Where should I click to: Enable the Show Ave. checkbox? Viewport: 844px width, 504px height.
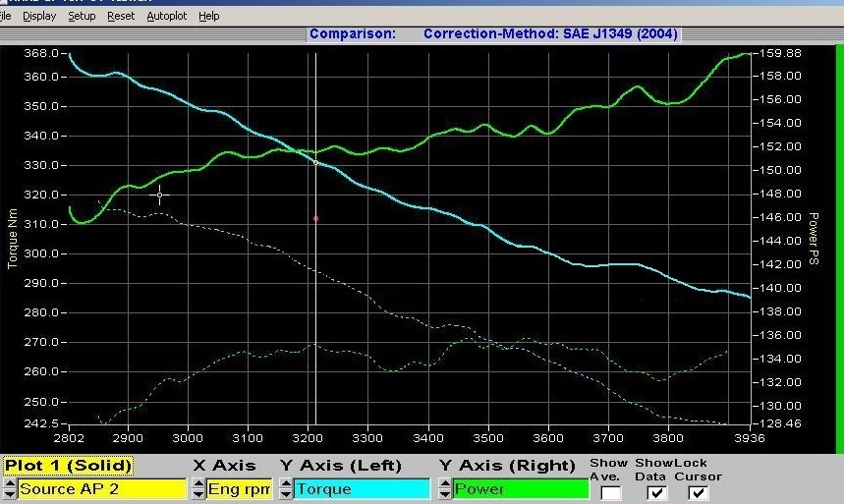[x=610, y=492]
